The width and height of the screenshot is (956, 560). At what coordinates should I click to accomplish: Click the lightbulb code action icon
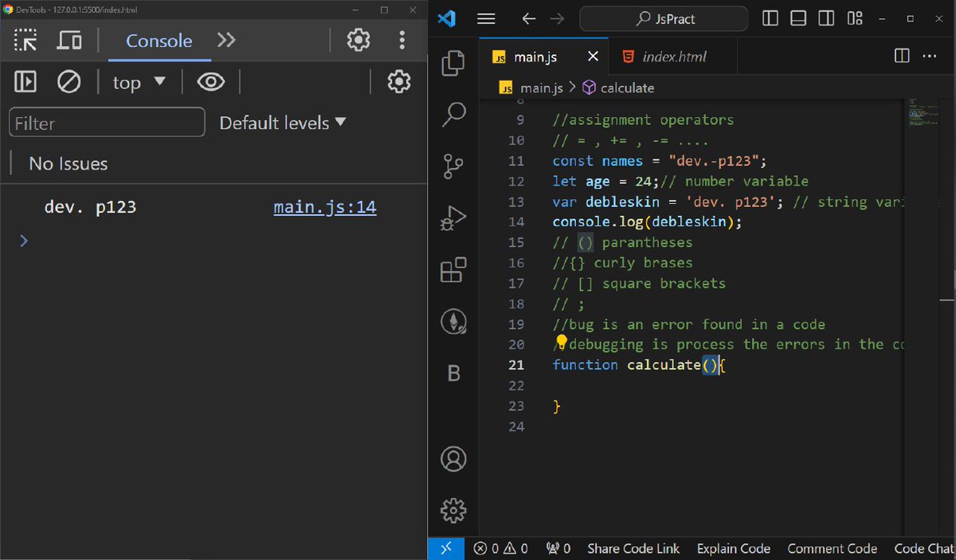561,343
